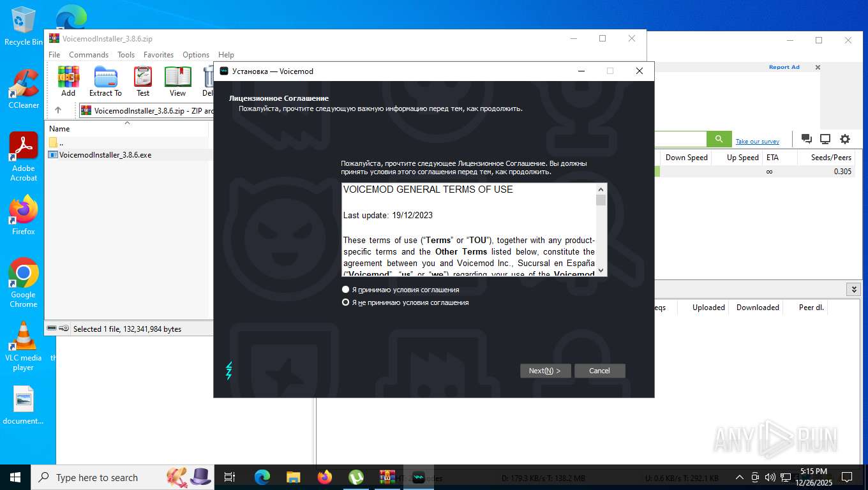Open the Favorites menu in WinRAR
This screenshot has width=868, height=490.
(x=158, y=55)
